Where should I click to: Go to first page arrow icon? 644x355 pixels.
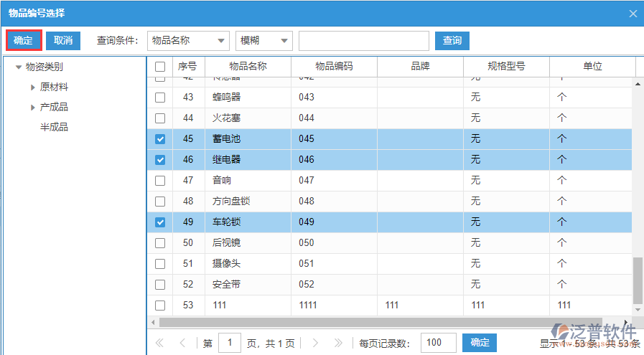pos(159,343)
